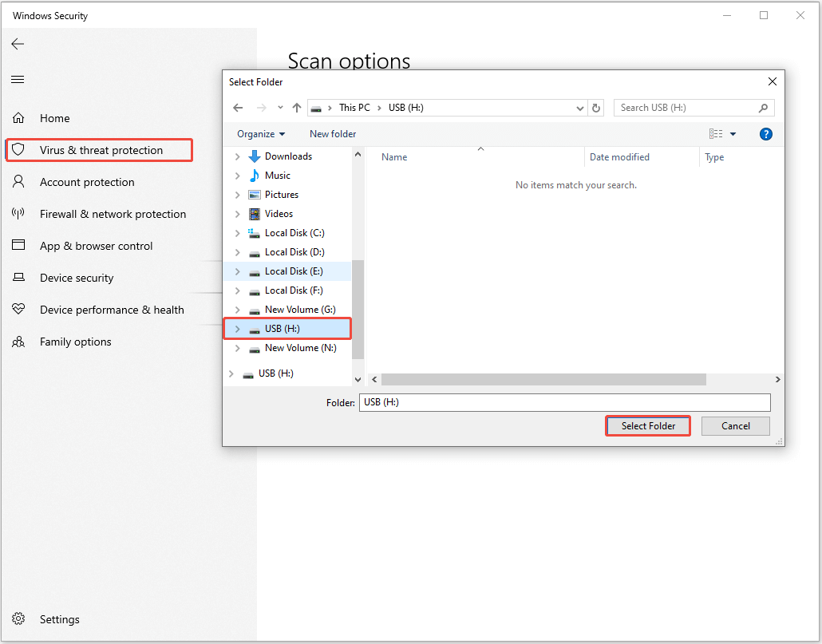Click the Select Folder button

click(x=647, y=425)
